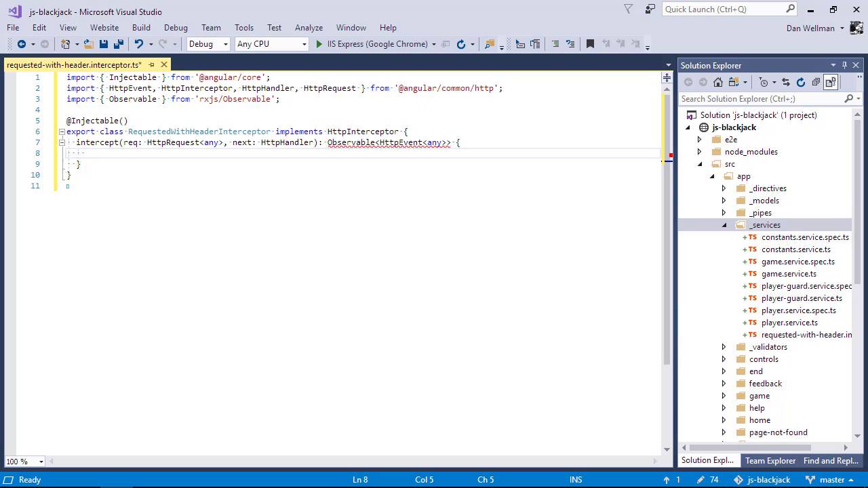This screenshot has width=868, height=488.
Task: Switch to the Team Explorer tab
Action: (x=770, y=461)
